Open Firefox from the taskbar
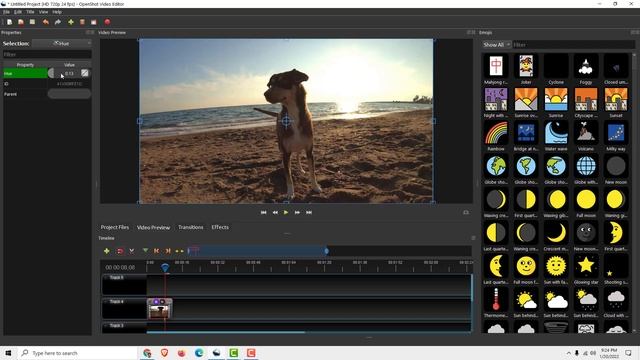This screenshot has height=360, width=640. (182, 353)
